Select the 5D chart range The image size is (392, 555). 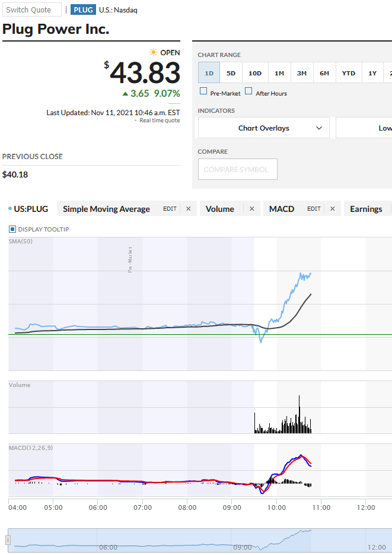(x=231, y=73)
